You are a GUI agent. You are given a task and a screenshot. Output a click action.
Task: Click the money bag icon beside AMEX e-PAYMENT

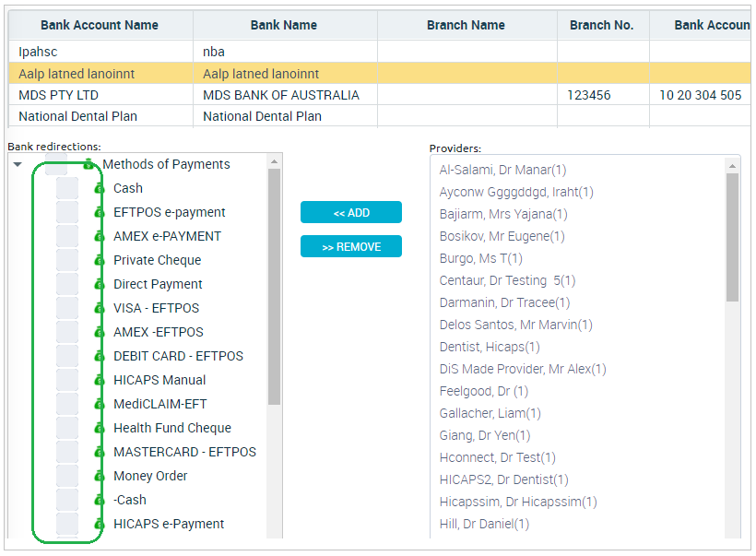coord(100,236)
